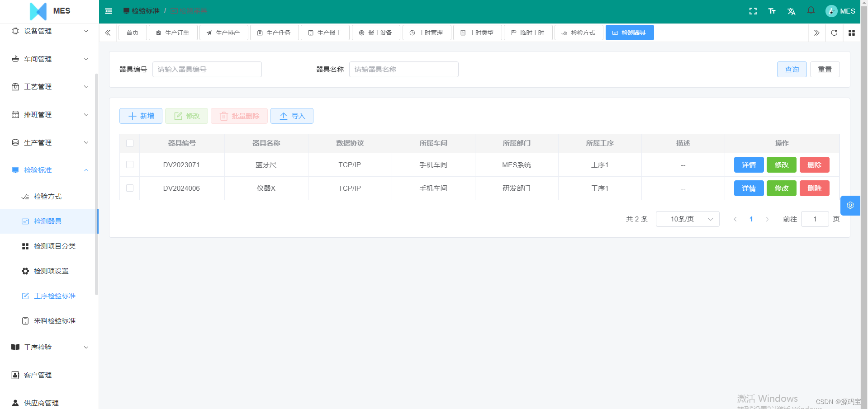Switch language using the translate icon
Screen dimensions: 868x409
tap(791, 11)
